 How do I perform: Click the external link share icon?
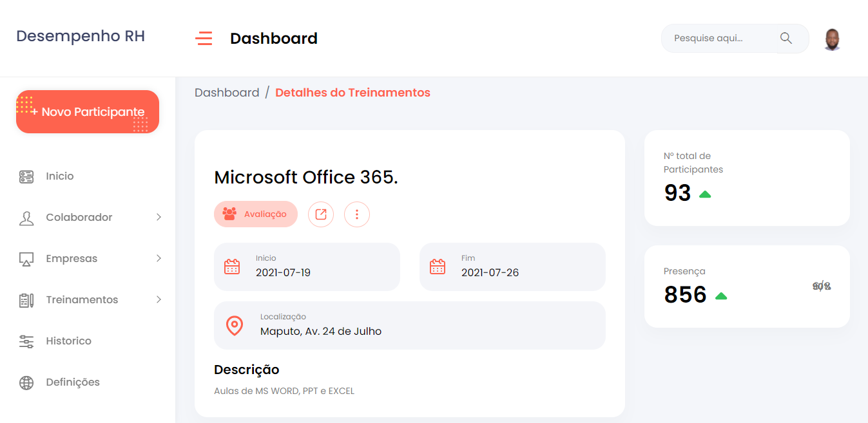pos(321,214)
